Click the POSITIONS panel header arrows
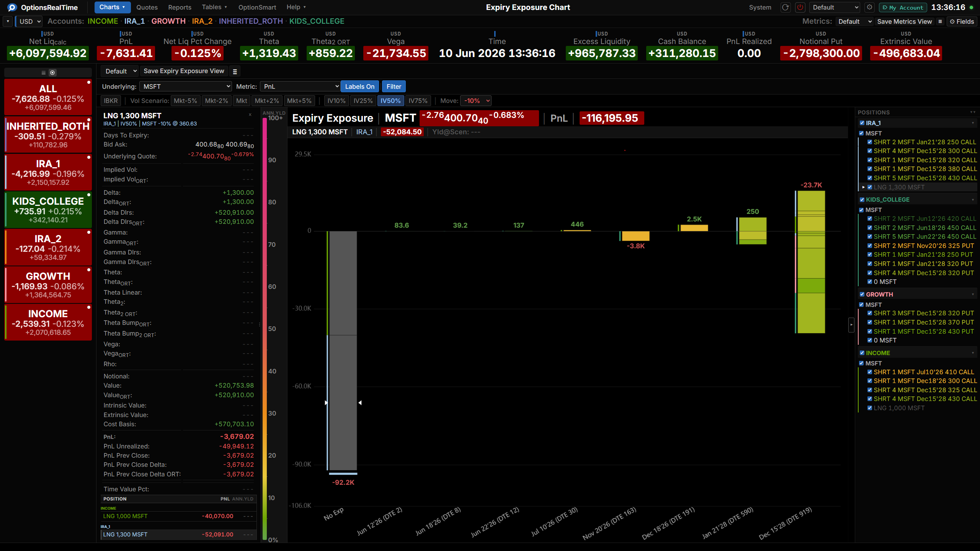 [973, 112]
